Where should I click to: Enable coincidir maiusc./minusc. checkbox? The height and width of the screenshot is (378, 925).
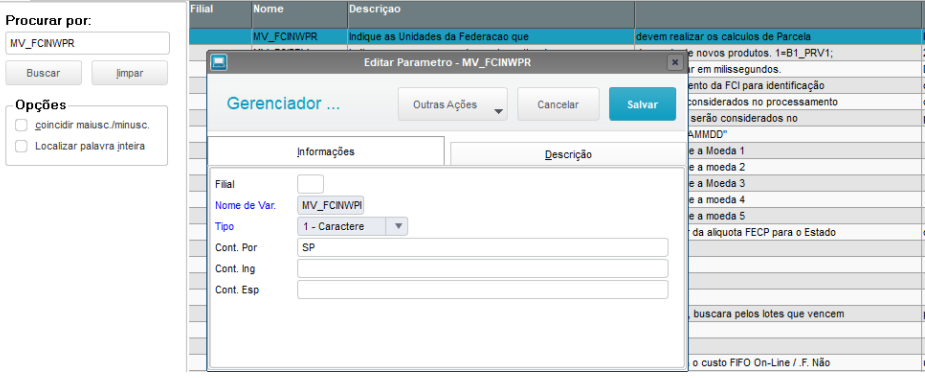click(21, 126)
